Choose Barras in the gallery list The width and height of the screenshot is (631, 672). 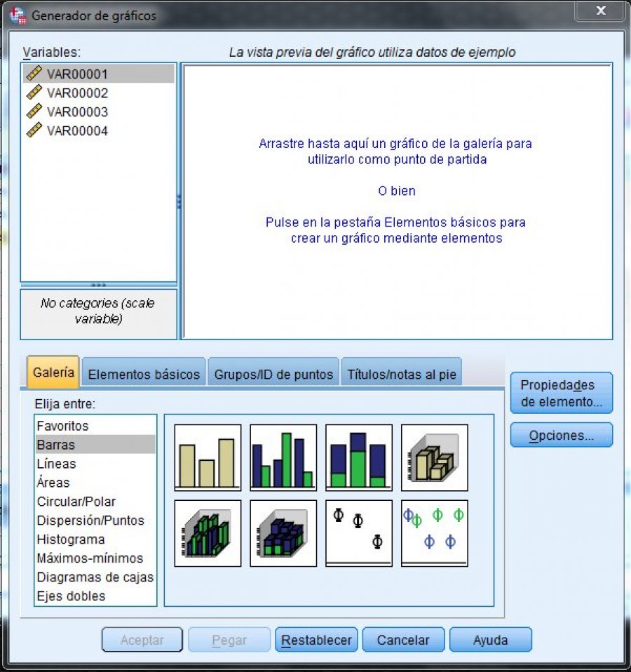pyautogui.click(x=95, y=445)
